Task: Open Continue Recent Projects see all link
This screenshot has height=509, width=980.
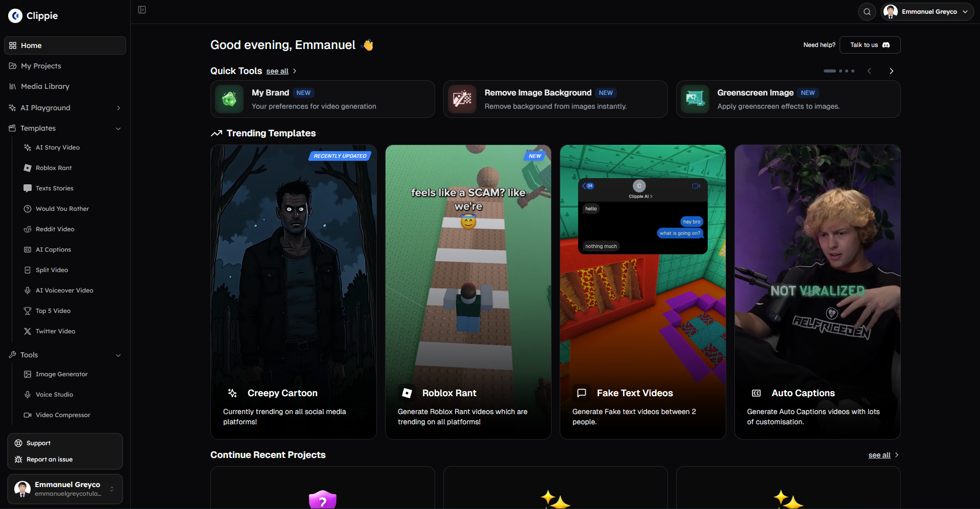Action: (x=879, y=455)
